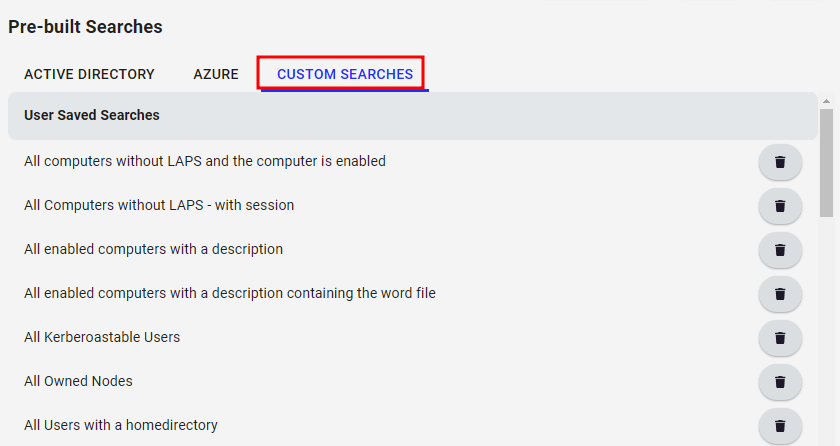Image resolution: width=840 pixels, height=446 pixels.
Task: Run the 'All Kerberoastable Users' query
Action: click(102, 337)
